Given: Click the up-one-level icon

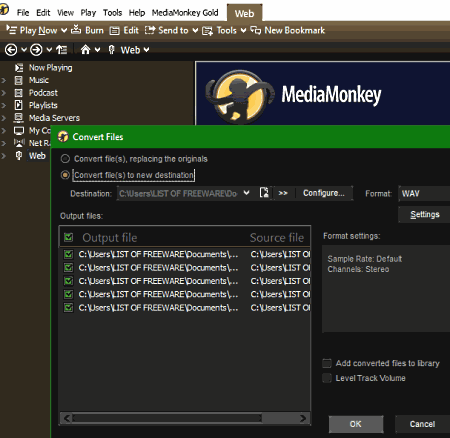Looking at the screenshot, I should click(x=61, y=50).
